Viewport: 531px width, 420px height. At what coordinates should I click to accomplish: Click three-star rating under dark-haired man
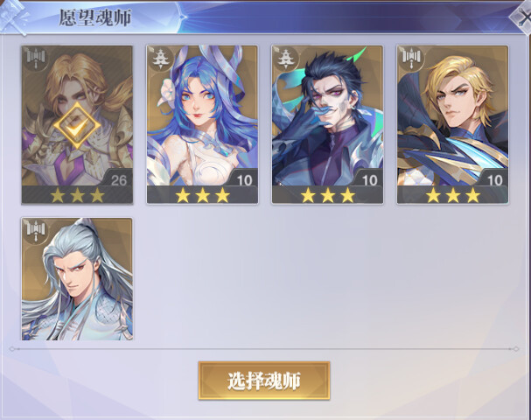pyautogui.click(x=327, y=195)
